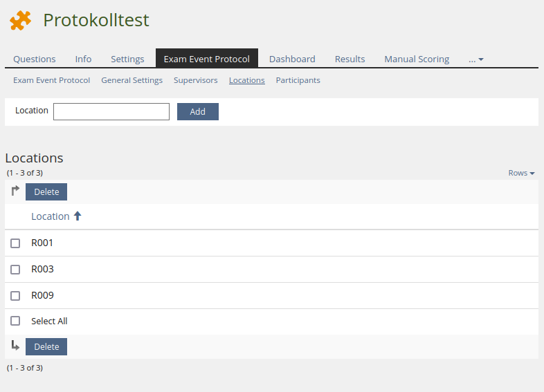This screenshot has width=544, height=392.
Task: Click the top bulk-action arrow icon
Action: point(15,191)
